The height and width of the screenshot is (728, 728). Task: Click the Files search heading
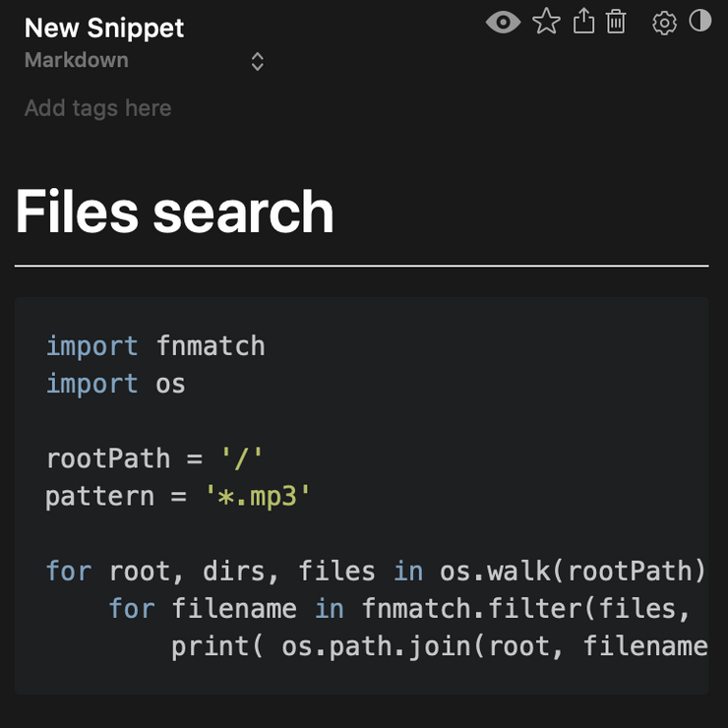coord(174,212)
